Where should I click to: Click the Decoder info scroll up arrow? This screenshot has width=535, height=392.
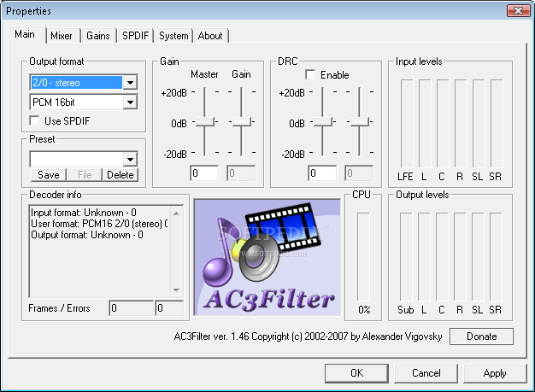click(x=176, y=214)
